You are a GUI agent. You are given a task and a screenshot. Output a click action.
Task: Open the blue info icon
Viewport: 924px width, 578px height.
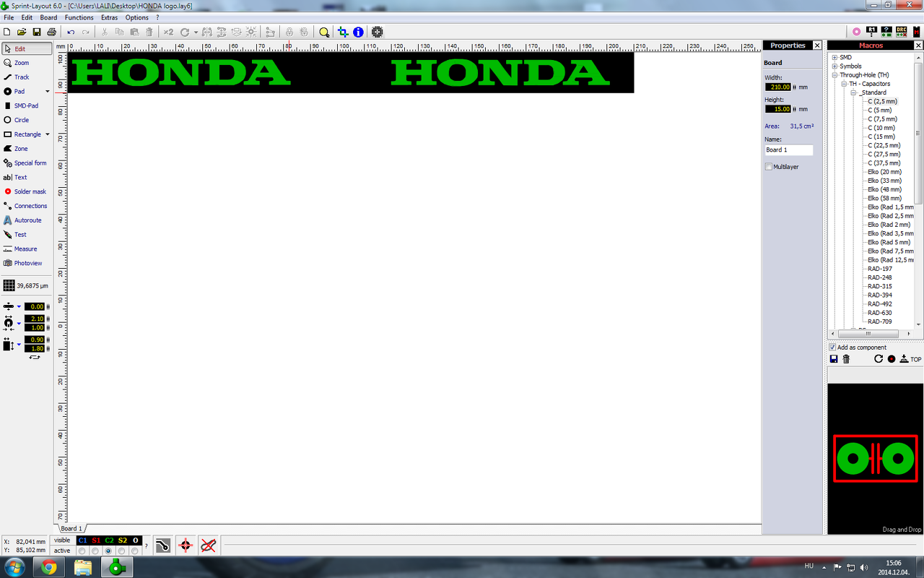click(x=358, y=32)
